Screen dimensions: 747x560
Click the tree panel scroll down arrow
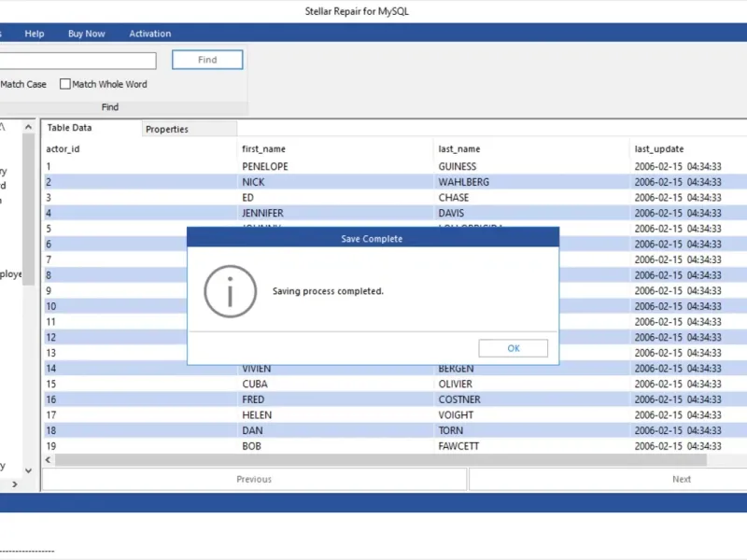click(28, 469)
